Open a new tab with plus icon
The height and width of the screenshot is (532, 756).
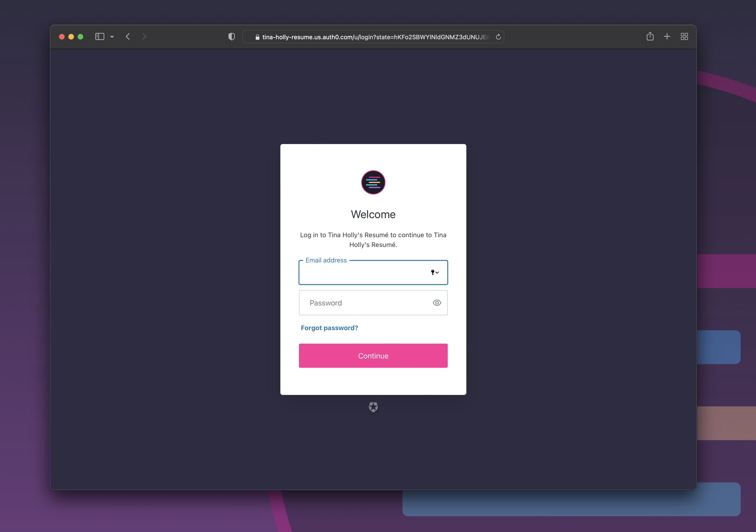(x=667, y=36)
